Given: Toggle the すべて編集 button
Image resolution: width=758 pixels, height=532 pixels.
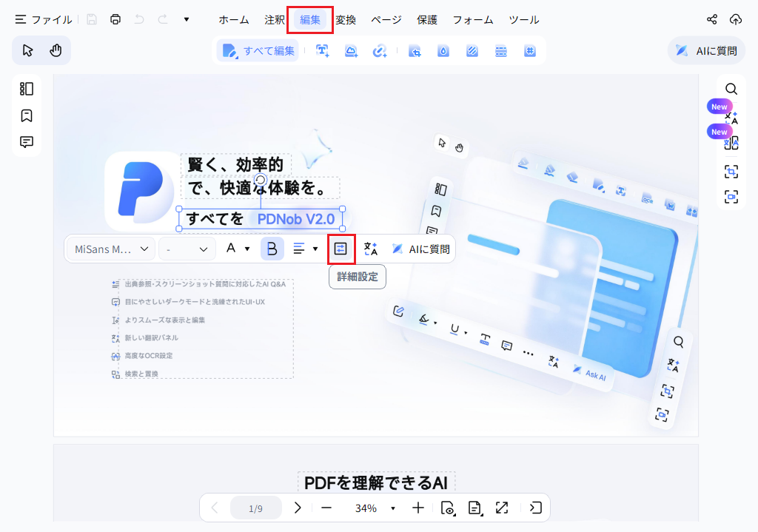Looking at the screenshot, I should click(258, 51).
